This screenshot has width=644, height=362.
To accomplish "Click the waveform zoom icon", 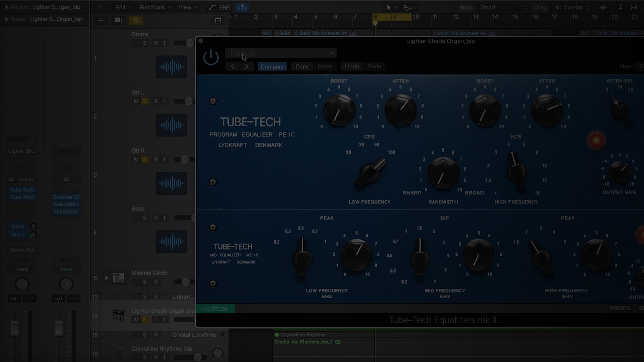I will 603,7.
